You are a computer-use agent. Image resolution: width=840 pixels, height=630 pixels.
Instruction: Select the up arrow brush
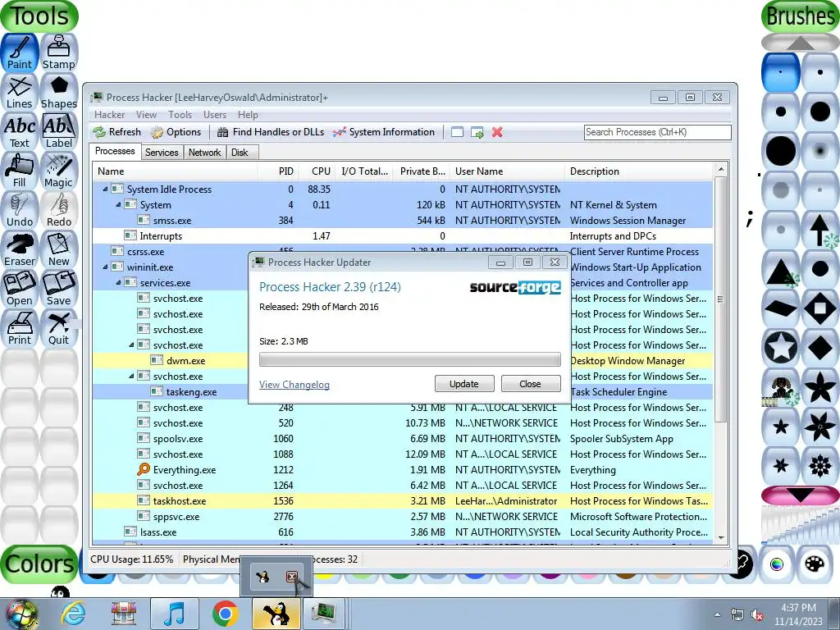(x=820, y=231)
